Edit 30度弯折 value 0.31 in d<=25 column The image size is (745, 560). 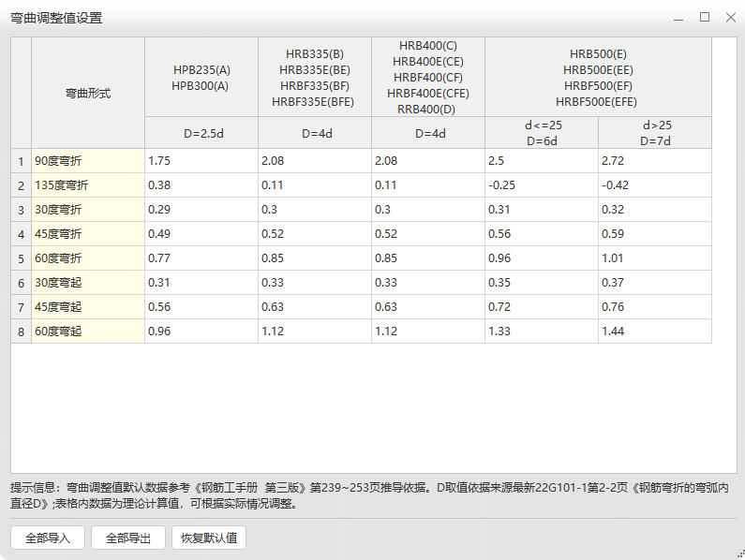tap(542, 210)
